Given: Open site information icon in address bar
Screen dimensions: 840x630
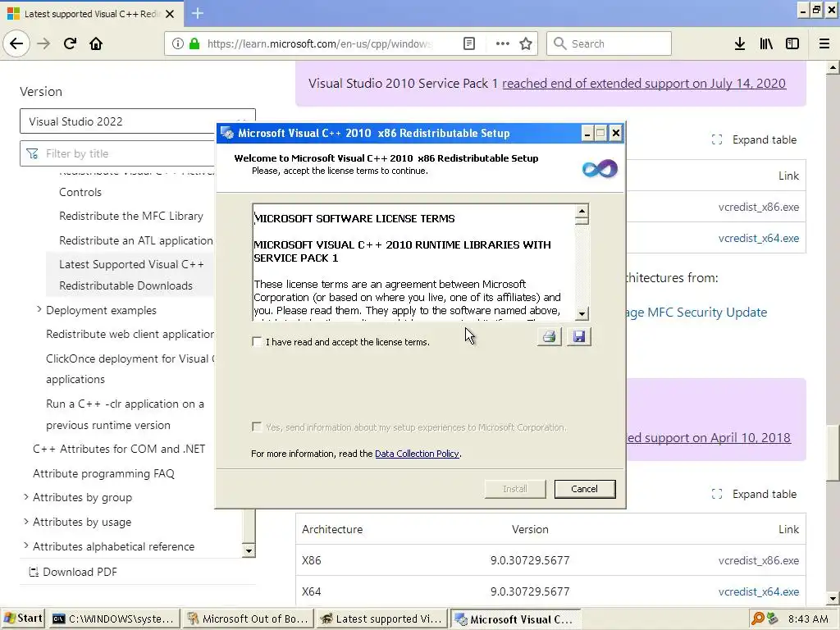Looking at the screenshot, I should tap(178, 44).
